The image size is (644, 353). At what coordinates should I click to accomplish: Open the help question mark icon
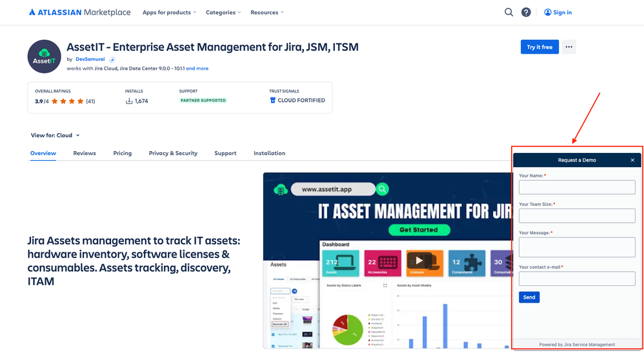click(x=526, y=12)
